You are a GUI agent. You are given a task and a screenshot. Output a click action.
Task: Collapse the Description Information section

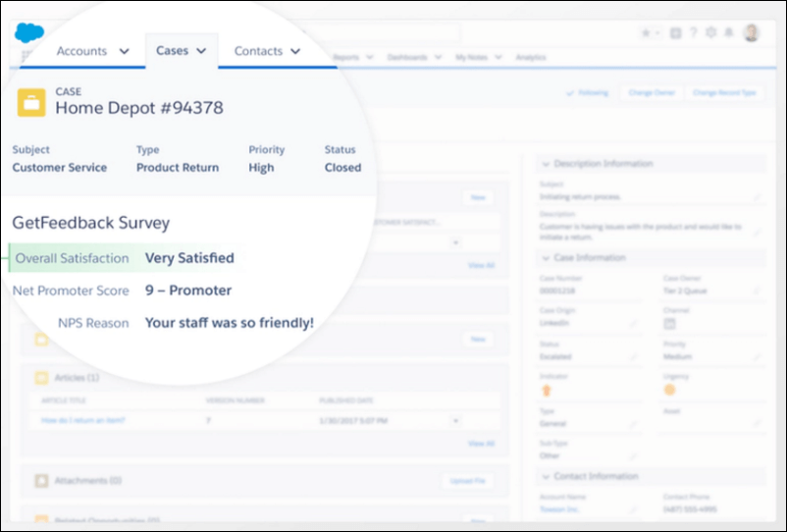546,164
